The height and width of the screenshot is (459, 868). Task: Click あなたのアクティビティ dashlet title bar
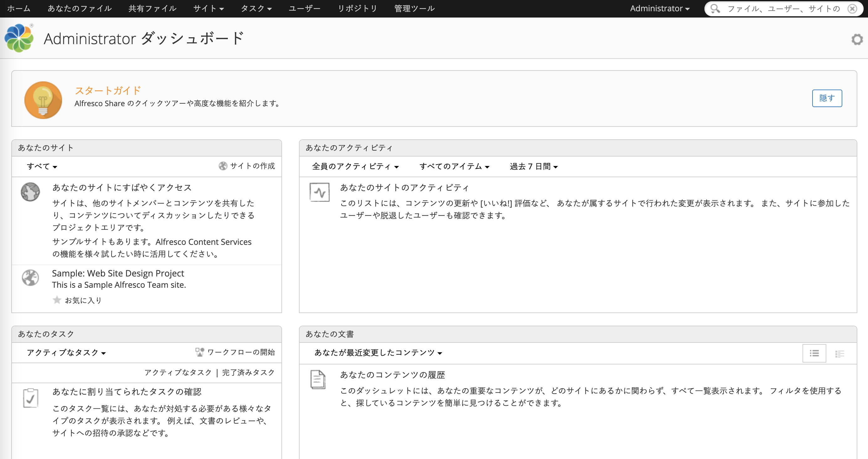578,148
